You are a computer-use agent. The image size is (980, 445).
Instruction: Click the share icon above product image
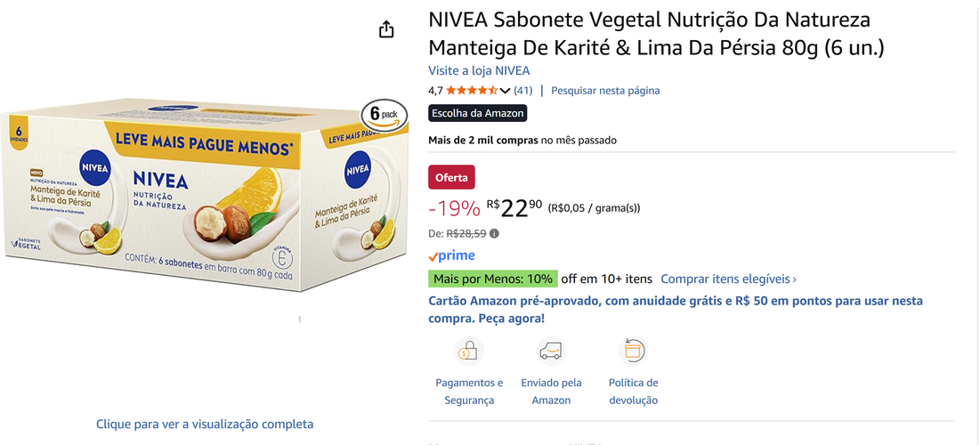tap(386, 29)
